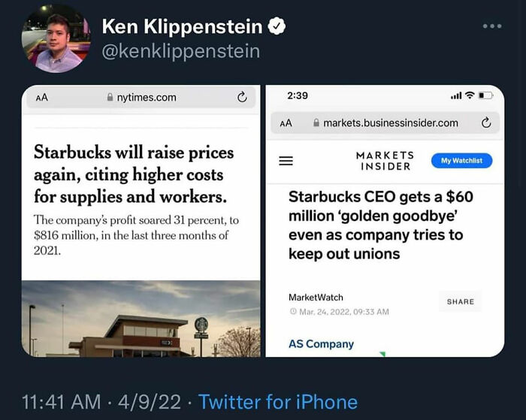Open the Starbucks store photo

point(141,318)
